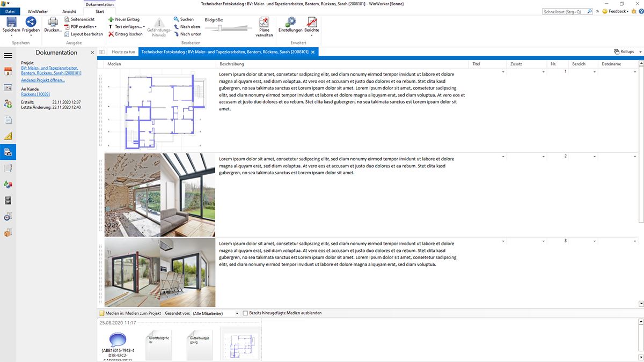This screenshot has height=362, width=644.
Task: Move entry down with Nach unten
Action: 187,34
